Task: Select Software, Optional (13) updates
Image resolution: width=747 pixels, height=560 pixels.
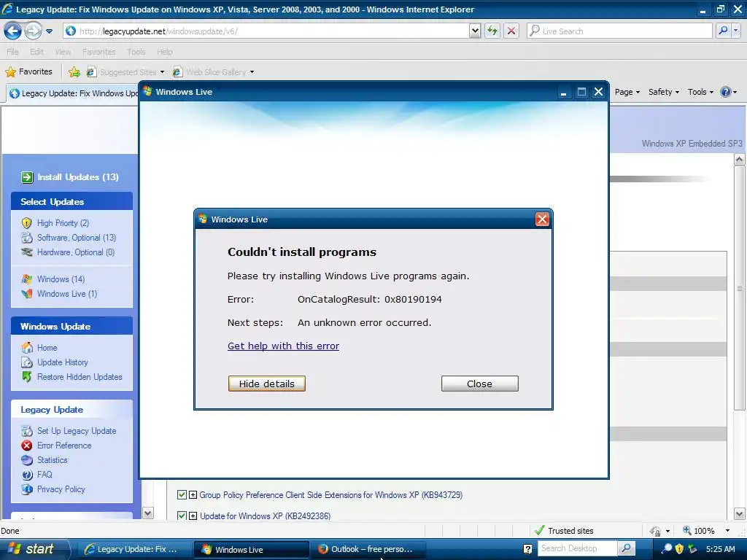Action: (77, 238)
